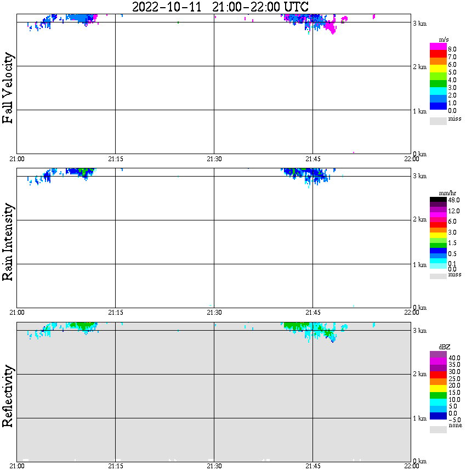Click the '12.0' value in the mm/hr legend
The height and width of the screenshot is (476, 466).
(x=454, y=211)
